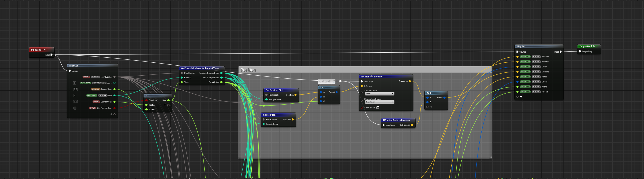Click the PrevWeight output pin

tap(221, 82)
